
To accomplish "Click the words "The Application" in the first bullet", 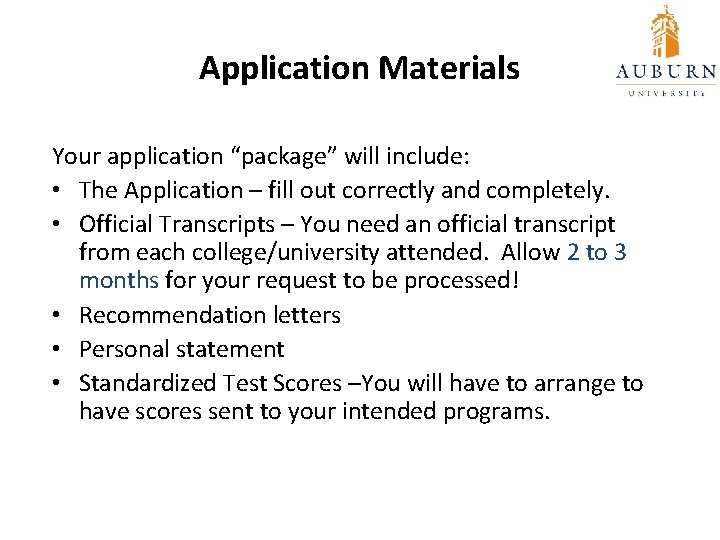I will pyautogui.click(x=161, y=190).
